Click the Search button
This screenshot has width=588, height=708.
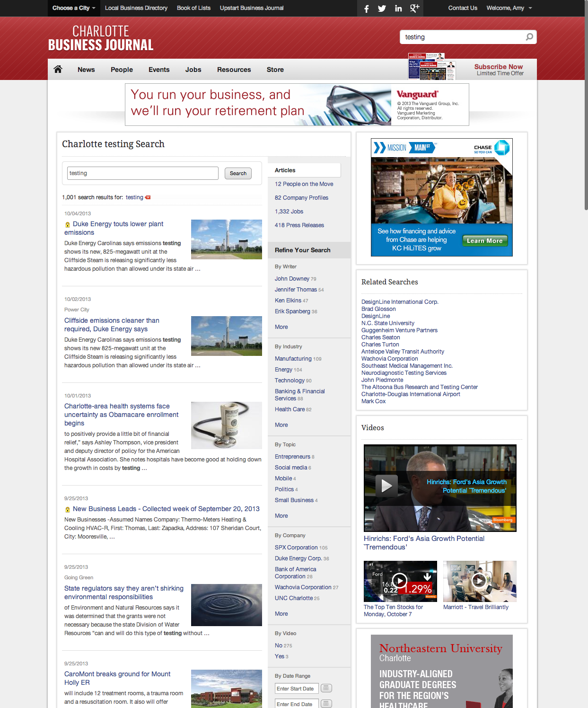pos(238,173)
